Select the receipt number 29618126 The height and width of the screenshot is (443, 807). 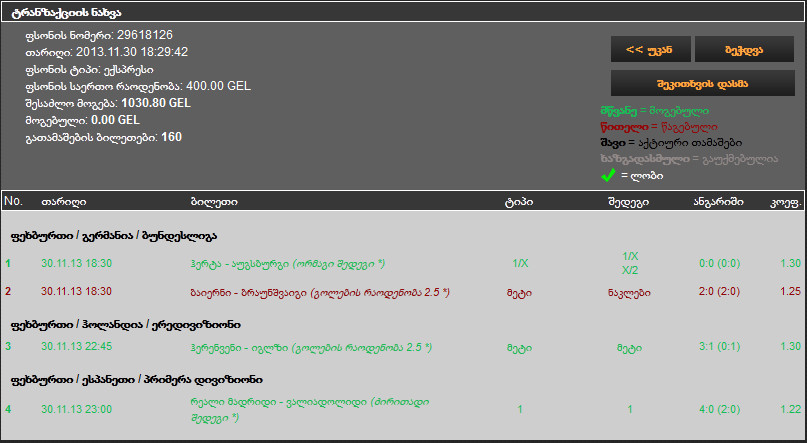click(145, 35)
